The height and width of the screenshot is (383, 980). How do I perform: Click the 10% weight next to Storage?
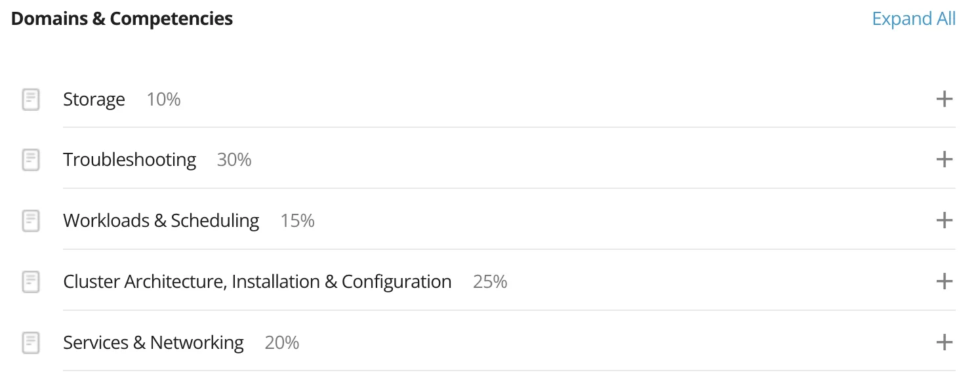coord(163,100)
